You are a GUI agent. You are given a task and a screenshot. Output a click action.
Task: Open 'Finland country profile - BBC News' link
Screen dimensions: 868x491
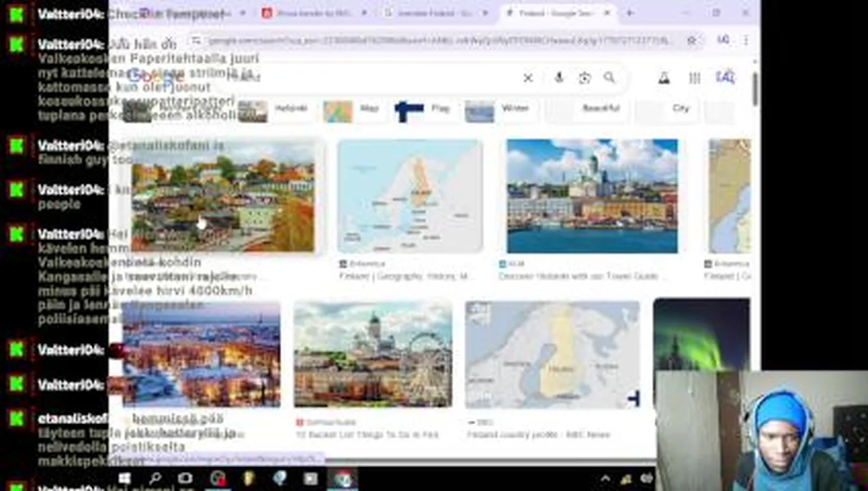click(538, 434)
